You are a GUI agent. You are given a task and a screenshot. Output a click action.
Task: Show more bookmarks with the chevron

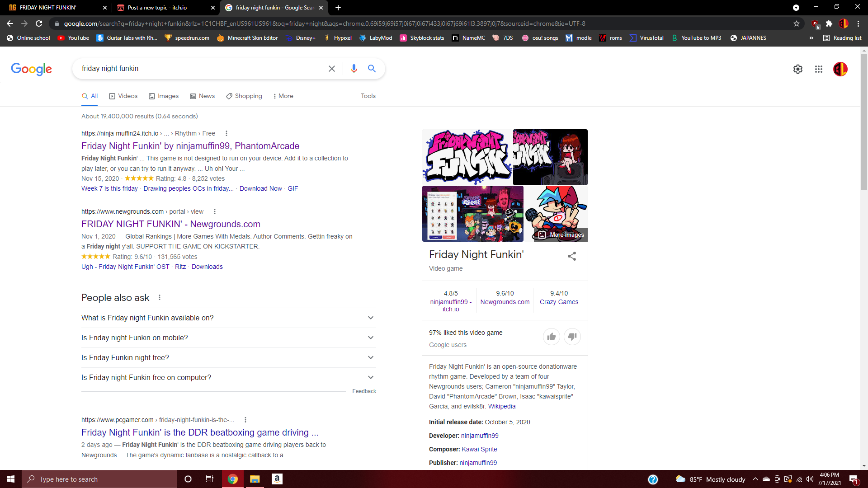[x=811, y=38]
